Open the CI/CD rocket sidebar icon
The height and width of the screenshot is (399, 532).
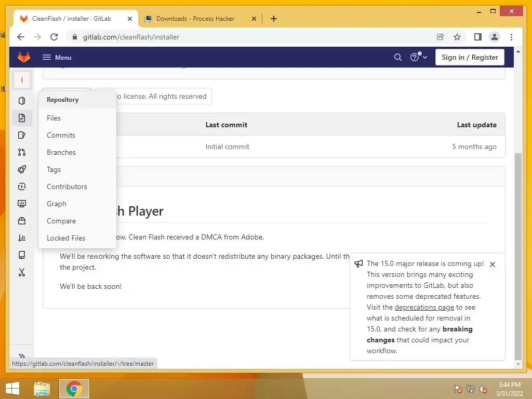(22, 169)
